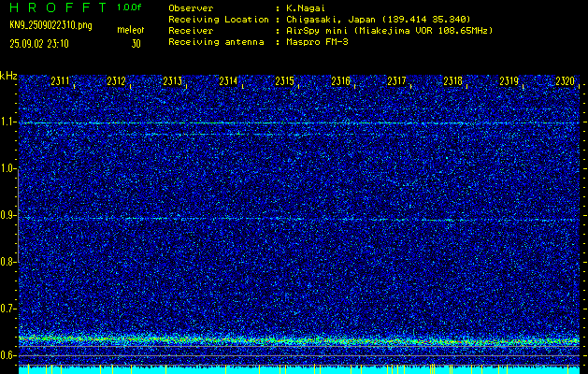Select the Chigasaki, Japan location value
The width and height of the screenshot is (588, 374).
coord(379,19)
